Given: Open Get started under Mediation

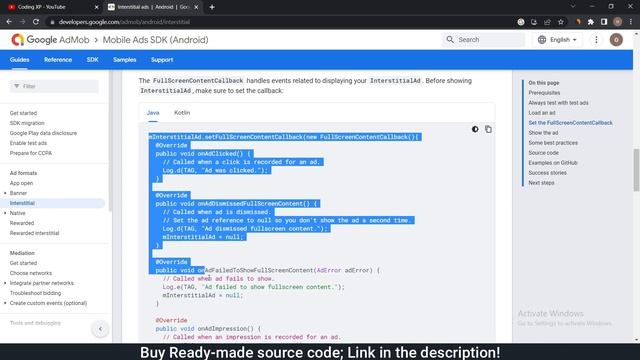Looking at the screenshot, I should coord(23,263).
